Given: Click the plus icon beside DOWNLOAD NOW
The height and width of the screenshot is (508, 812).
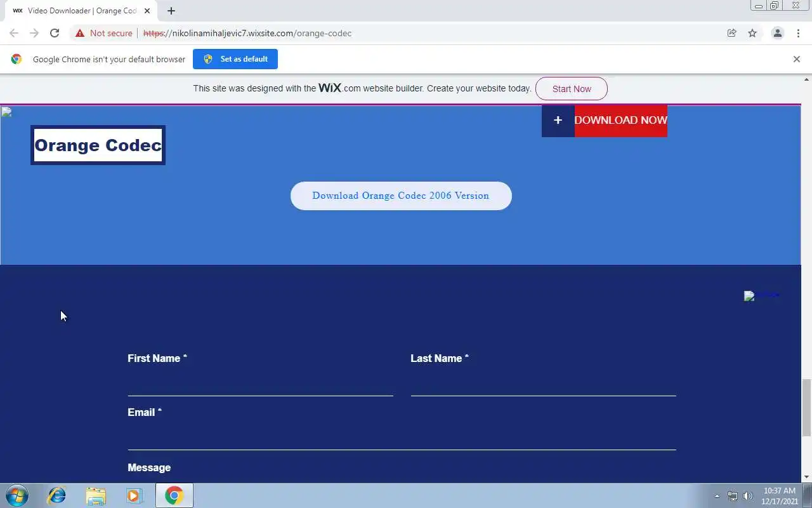Looking at the screenshot, I should coord(558,120).
